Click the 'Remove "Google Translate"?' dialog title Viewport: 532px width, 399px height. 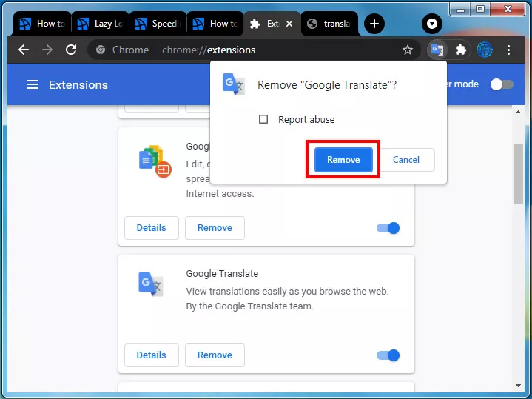point(327,84)
